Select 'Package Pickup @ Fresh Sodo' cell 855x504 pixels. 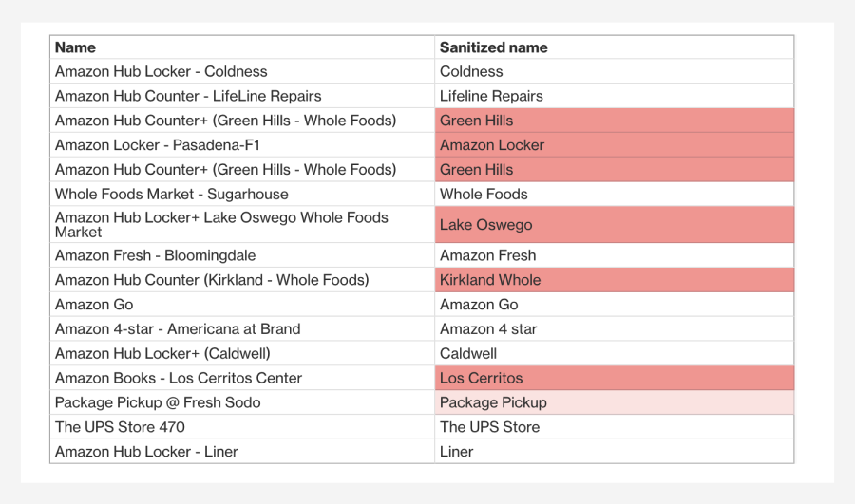(x=242, y=402)
